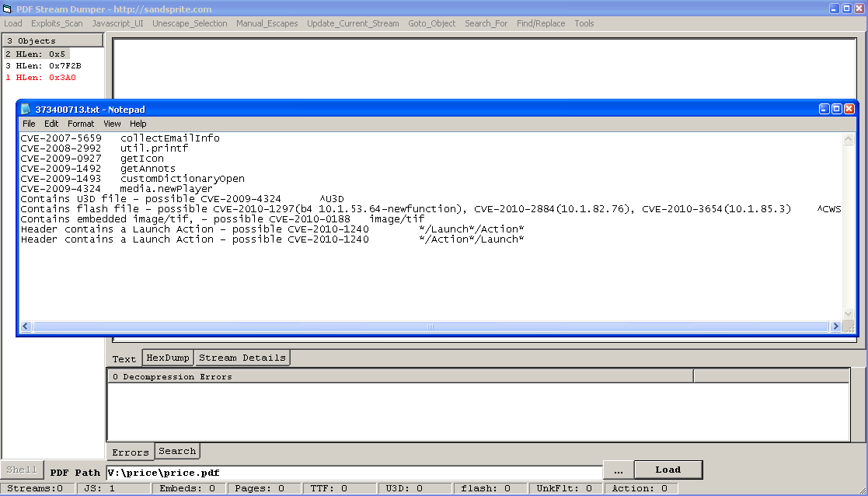
Task: Open the Exploits_Scan menu
Action: coord(57,23)
